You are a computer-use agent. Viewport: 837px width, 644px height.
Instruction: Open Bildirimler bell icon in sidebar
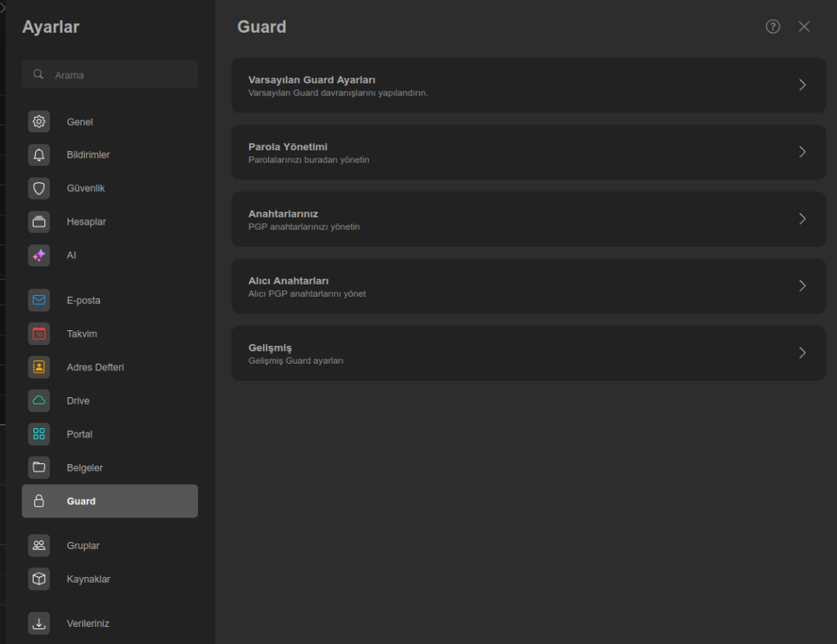[x=38, y=155]
